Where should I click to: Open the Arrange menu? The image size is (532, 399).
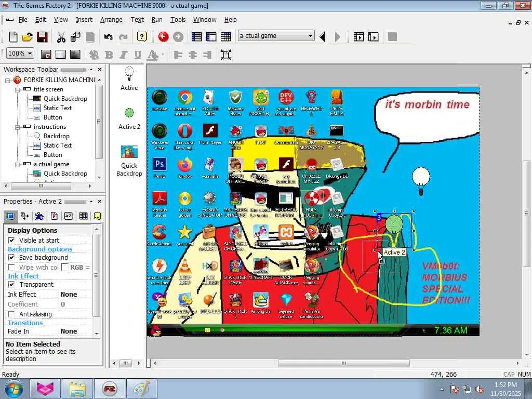point(111,20)
